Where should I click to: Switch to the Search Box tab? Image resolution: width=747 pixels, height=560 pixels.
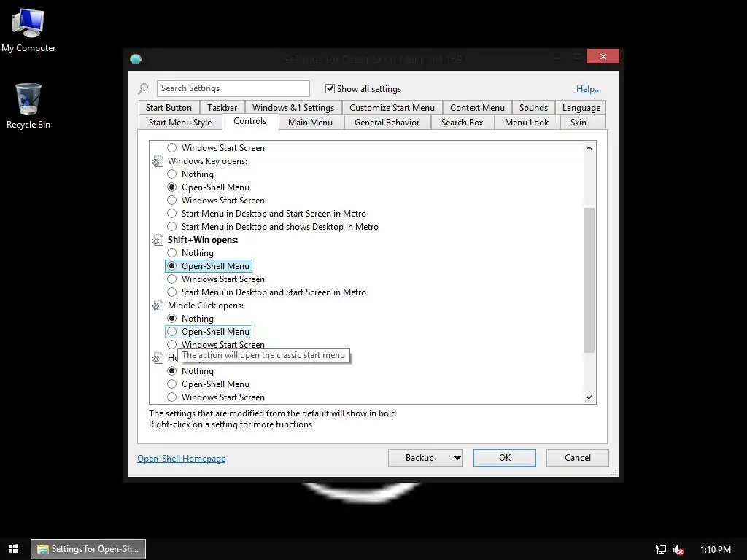[462, 122]
